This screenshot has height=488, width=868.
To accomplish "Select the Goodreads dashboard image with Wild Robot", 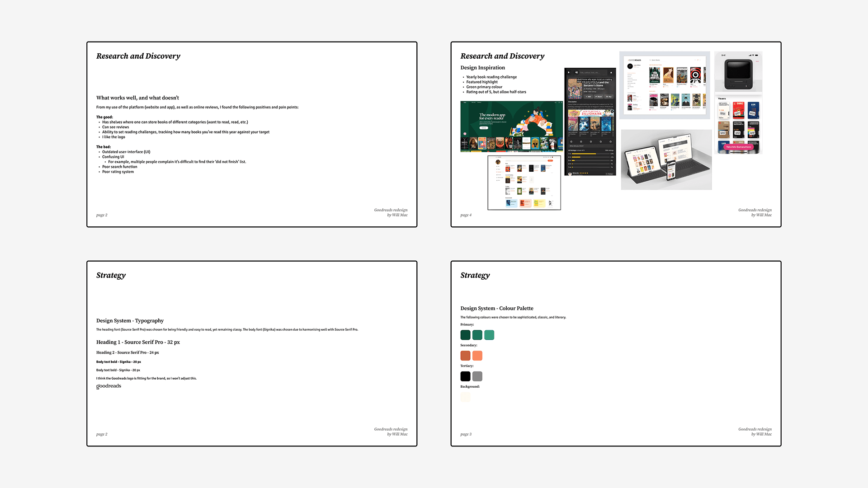I will tap(665, 85).
